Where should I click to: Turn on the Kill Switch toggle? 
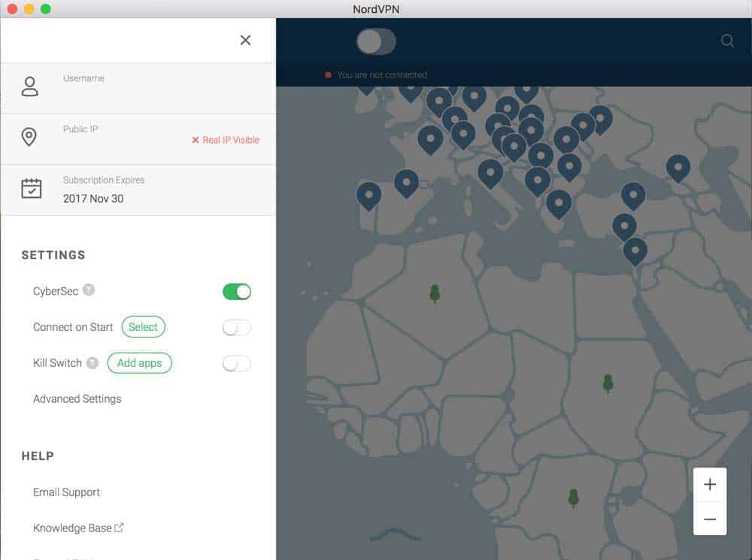(237, 363)
